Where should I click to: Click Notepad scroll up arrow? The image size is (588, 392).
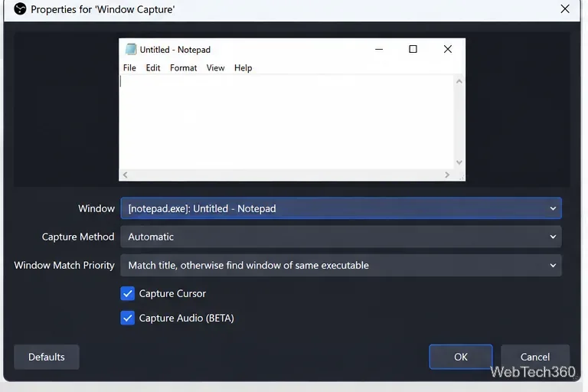[459, 81]
